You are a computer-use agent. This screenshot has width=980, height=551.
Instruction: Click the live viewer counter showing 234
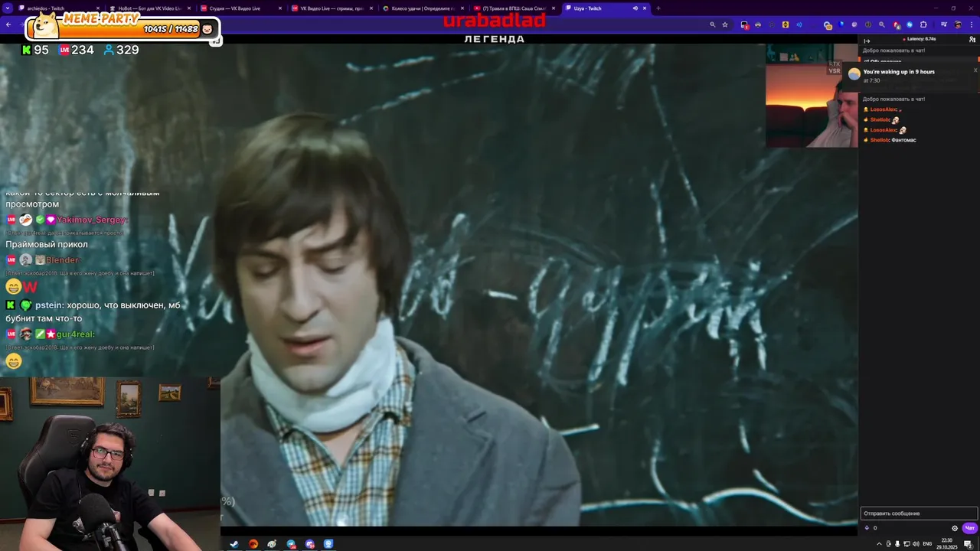77,50
